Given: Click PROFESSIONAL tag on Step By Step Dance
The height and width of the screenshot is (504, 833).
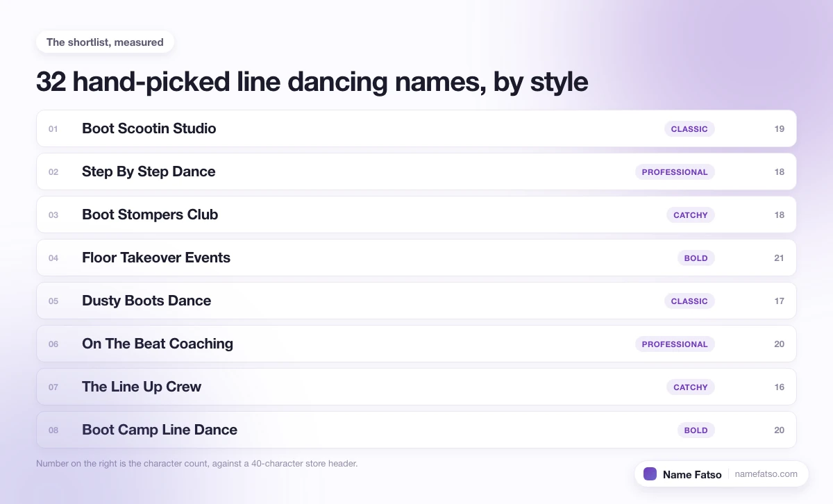Looking at the screenshot, I should coord(675,172).
